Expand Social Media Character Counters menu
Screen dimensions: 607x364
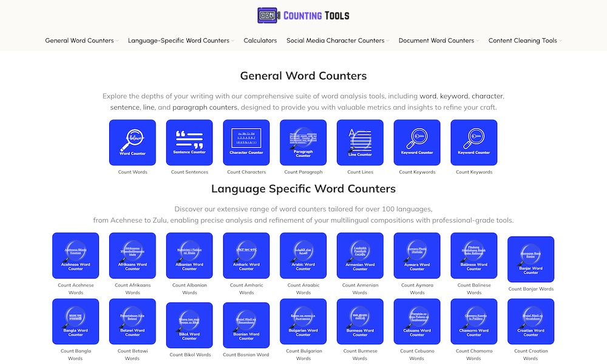(x=337, y=41)
